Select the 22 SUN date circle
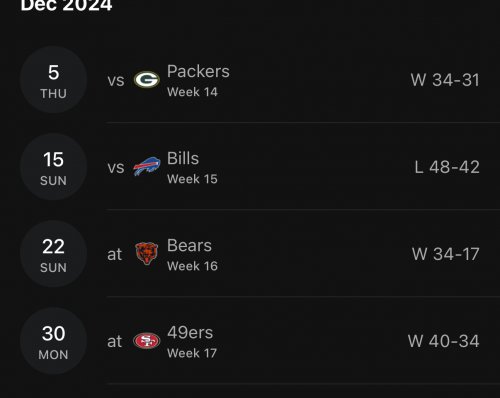 coord(53,254)
